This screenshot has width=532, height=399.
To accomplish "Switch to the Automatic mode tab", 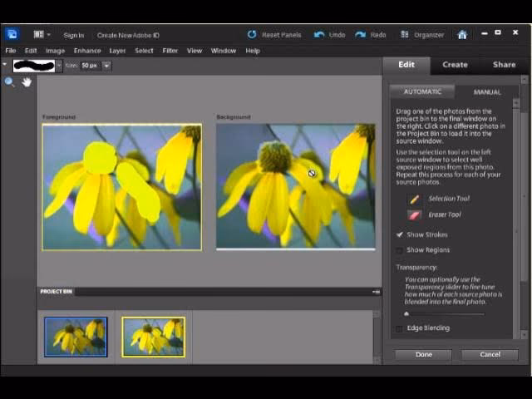I will point(422,91).
